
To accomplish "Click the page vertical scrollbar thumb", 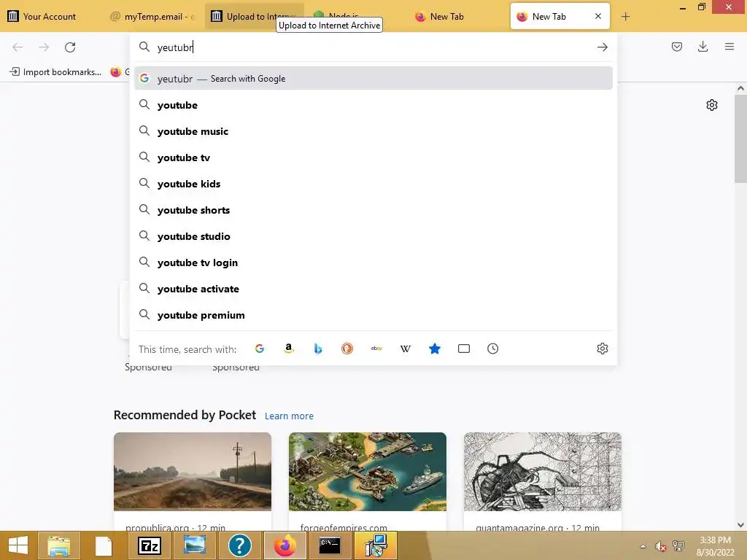I will [740, 138].
